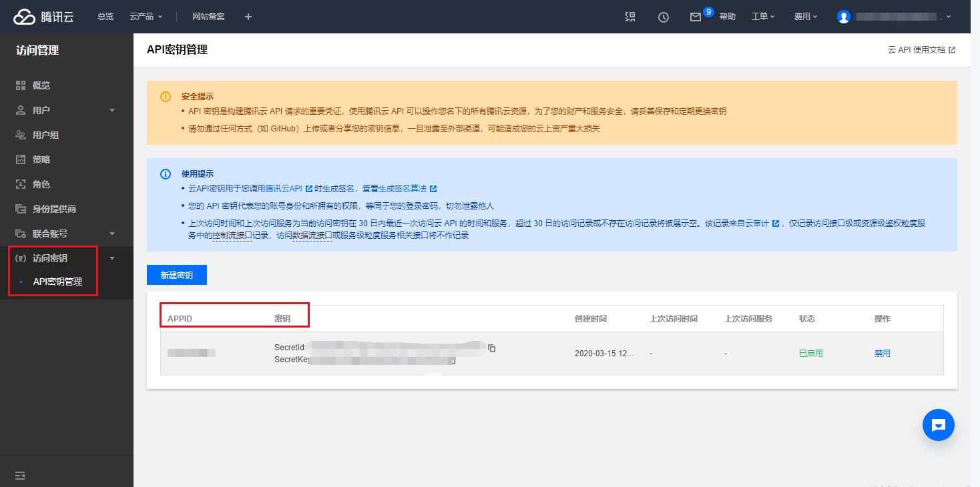Screen dimensions: 980x487
Task: Open the QR code scanner icon
Action: [x=630, y=17]
